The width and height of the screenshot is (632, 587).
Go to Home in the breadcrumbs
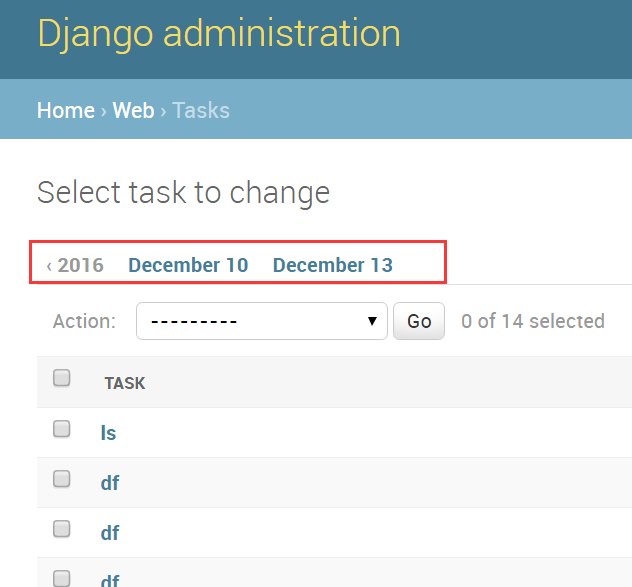point(66,110)
